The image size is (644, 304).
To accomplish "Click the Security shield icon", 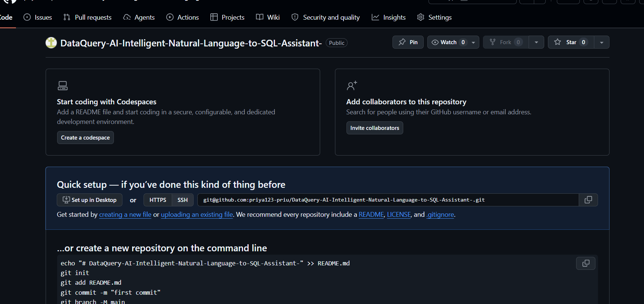I will pos(295,17).
